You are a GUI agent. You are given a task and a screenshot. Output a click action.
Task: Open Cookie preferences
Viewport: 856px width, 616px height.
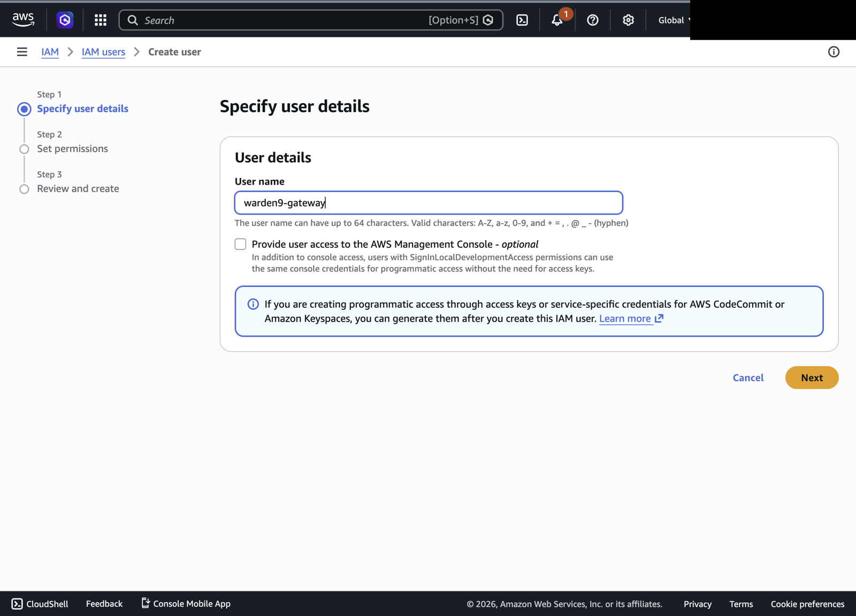click(x=807, y=604)
